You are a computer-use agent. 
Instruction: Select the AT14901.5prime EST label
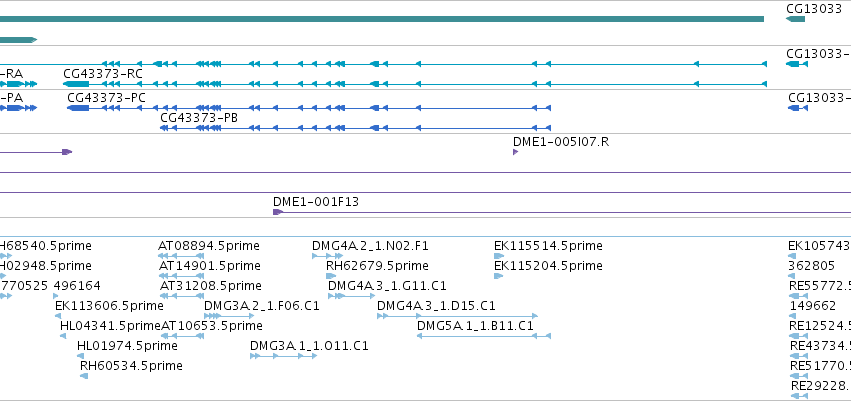pos(211,266)
